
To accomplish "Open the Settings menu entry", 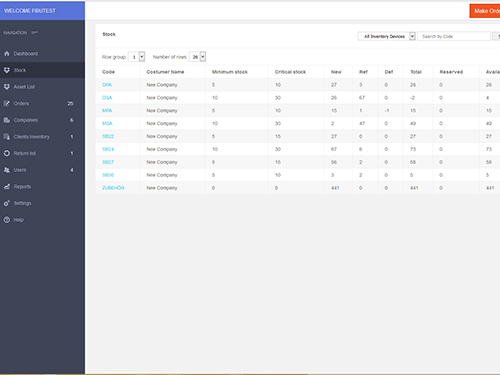I will (42, 203).
